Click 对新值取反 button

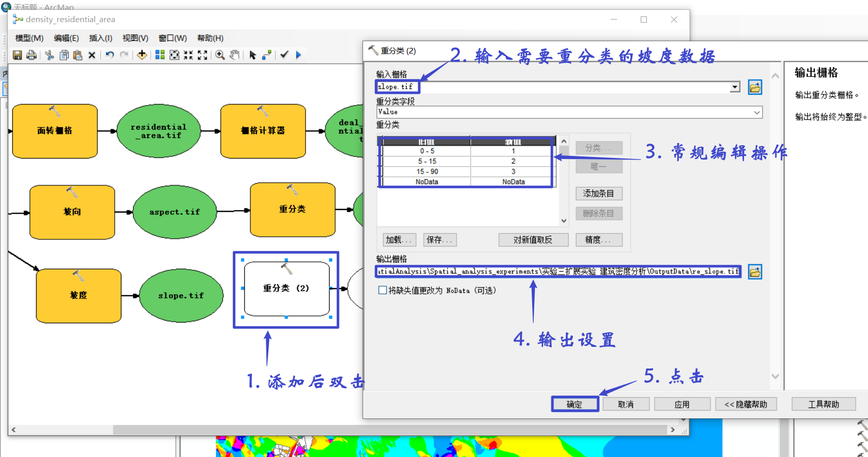click(533, 240)
